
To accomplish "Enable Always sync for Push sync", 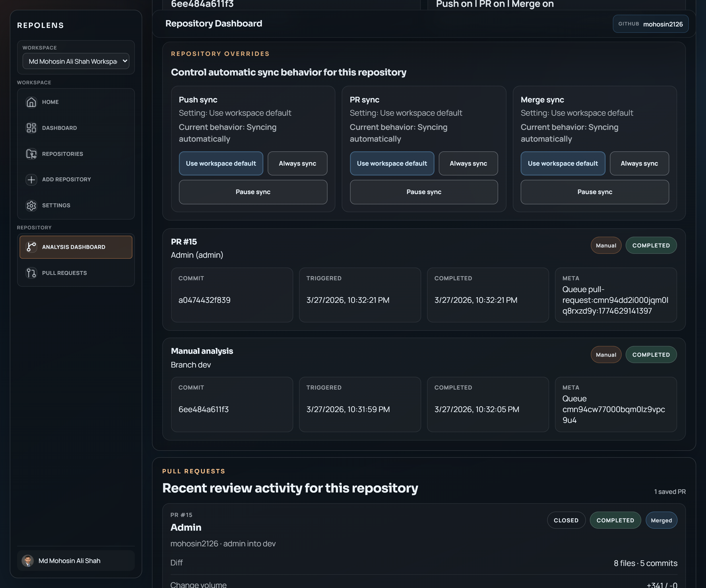I will (297, 163).
